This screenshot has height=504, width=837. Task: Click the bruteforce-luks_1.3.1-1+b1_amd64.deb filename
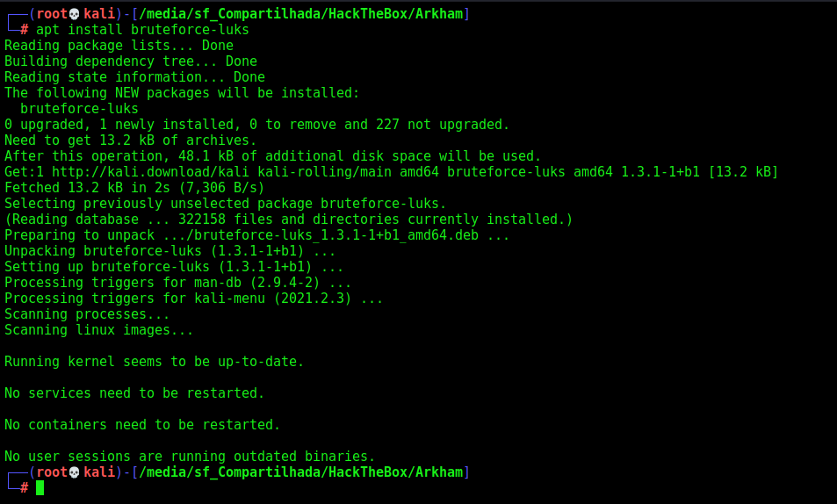(336, 235)
